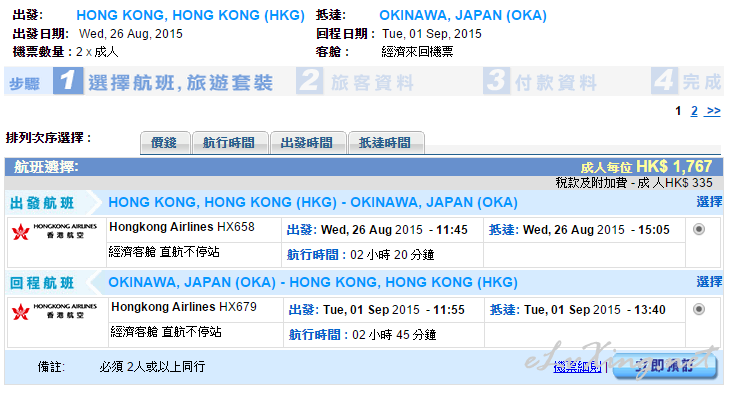Click the step 4 complete icon

(664, 81)
